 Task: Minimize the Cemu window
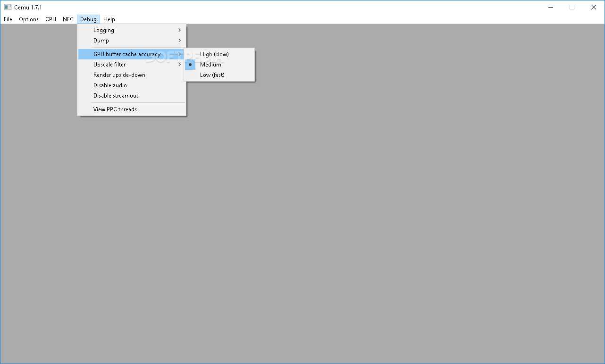coord(550,7)
